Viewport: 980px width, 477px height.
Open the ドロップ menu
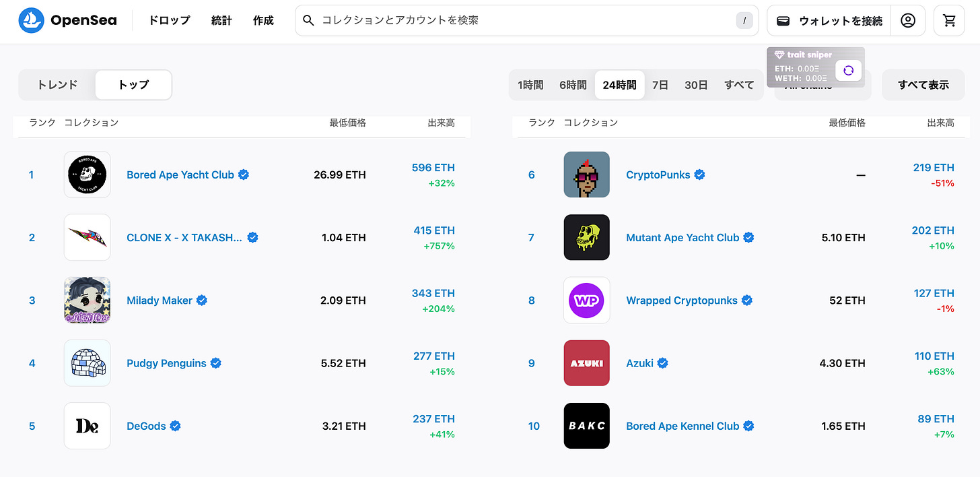[169, 21]
